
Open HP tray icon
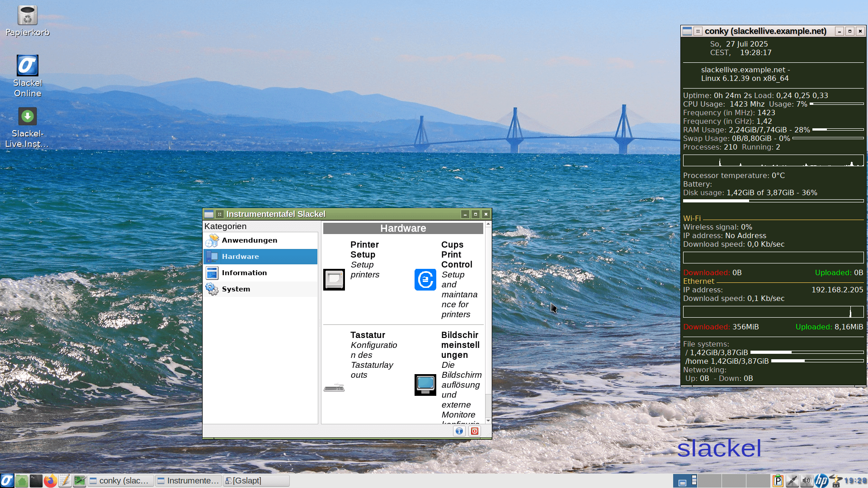(x=821, y=481)
